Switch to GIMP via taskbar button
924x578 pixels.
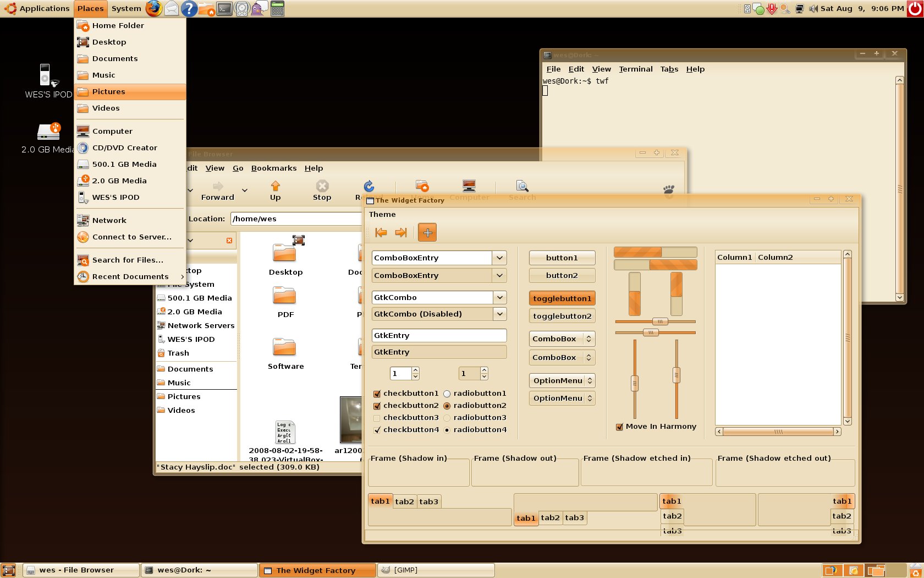436,570
